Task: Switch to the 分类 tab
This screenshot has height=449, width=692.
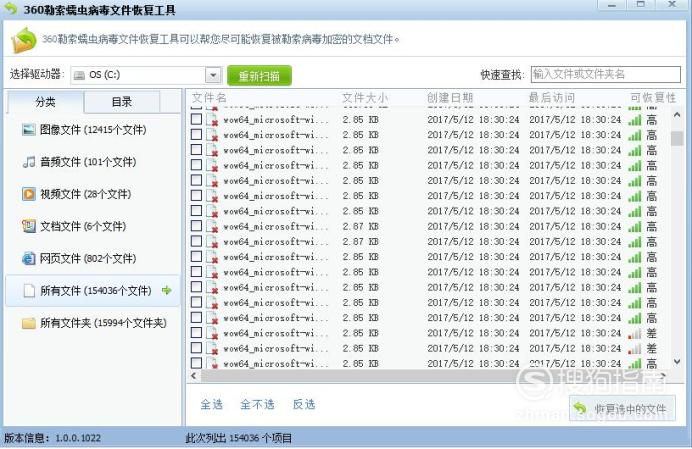Action: tap(45, 102)
